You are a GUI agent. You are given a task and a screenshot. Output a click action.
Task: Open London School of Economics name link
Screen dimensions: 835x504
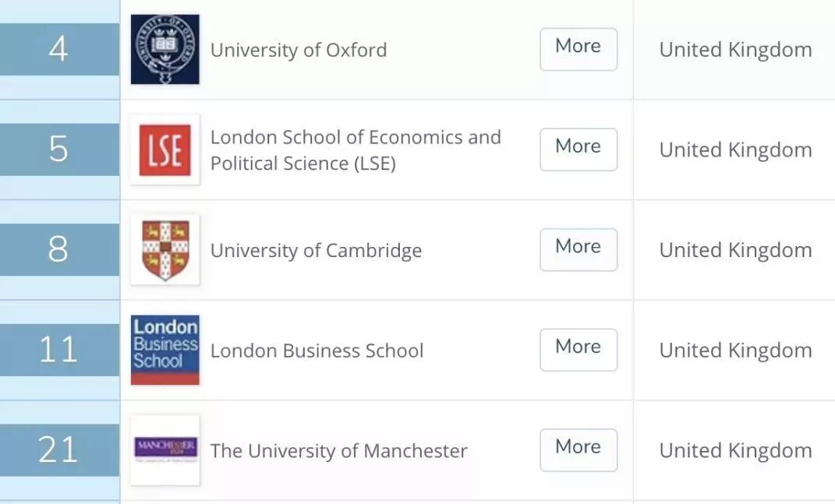coord(356,150)
